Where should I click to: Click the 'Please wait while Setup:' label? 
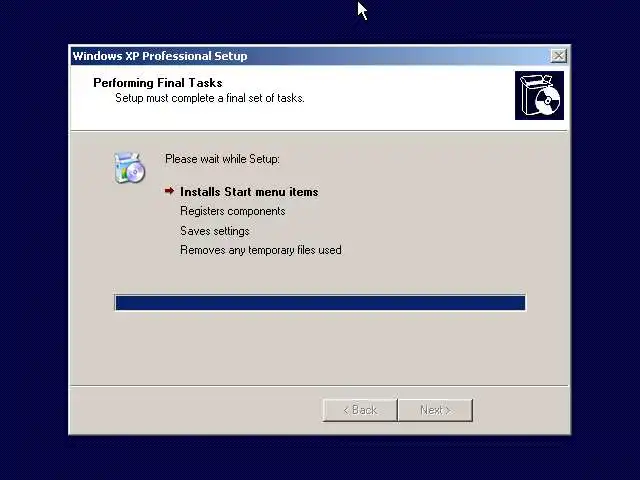(x=222, y=159)
